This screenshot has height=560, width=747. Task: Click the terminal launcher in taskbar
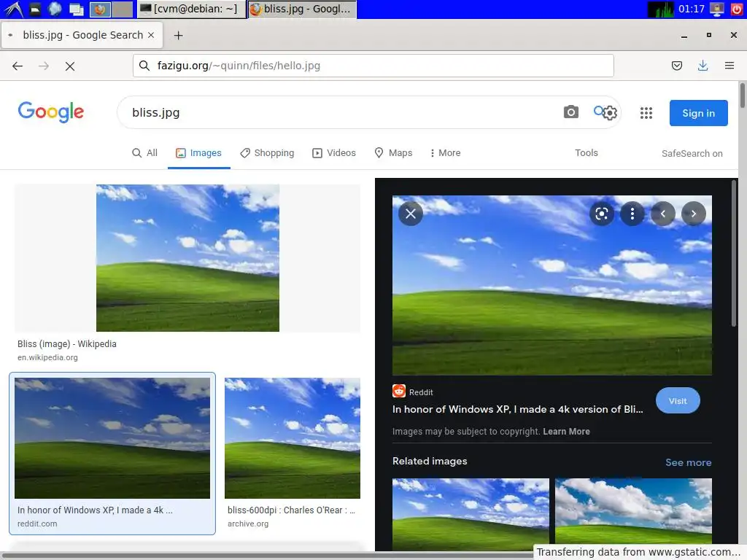[x=35, y=9]
